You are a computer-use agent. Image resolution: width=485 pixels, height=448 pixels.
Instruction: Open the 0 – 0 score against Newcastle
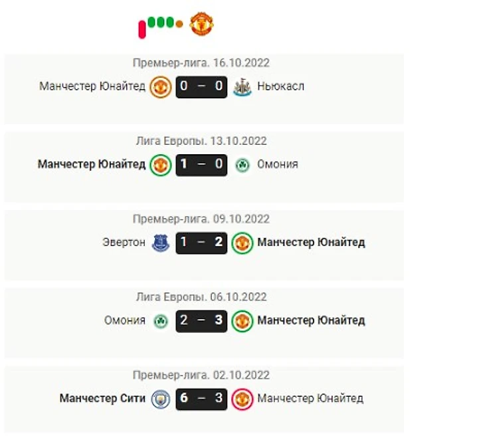pyautogui.click(x=201, y=87)
